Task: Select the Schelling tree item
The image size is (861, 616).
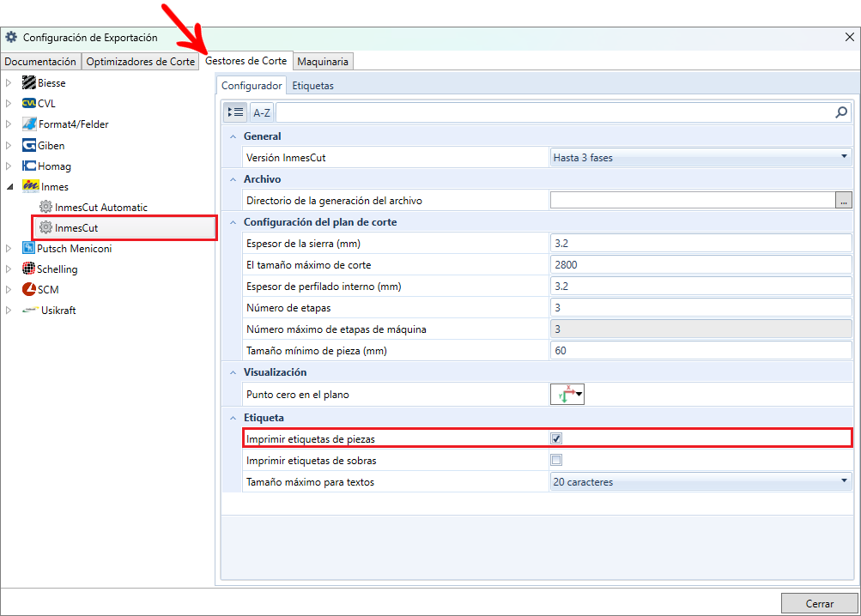Action: pyautogui.click(x=58, y=269)
